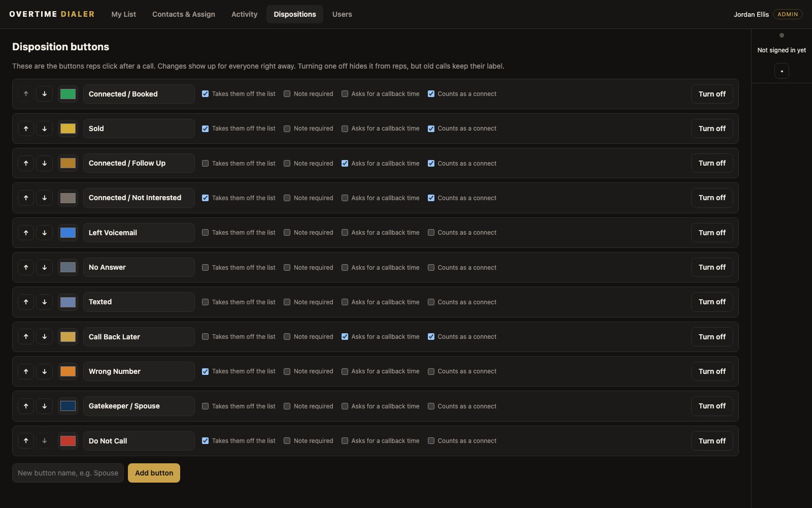Move Texted row up with arrow

(26, 302)
